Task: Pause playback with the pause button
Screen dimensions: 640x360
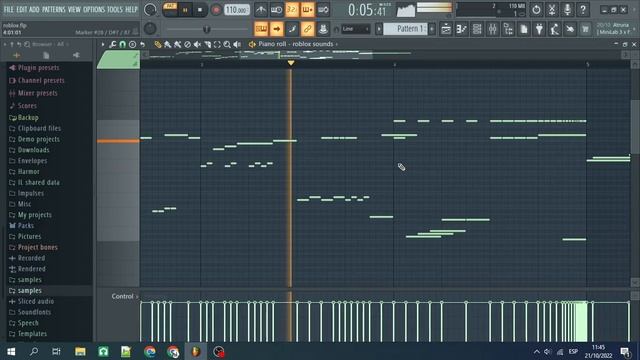Action: pyautogui.click(x=185, y=10)
